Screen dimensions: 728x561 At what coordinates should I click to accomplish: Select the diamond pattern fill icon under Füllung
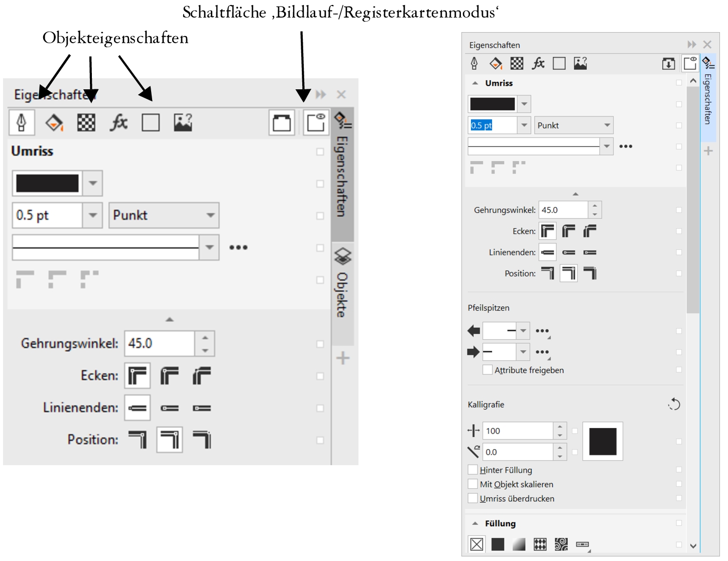(x=540, y=544)
